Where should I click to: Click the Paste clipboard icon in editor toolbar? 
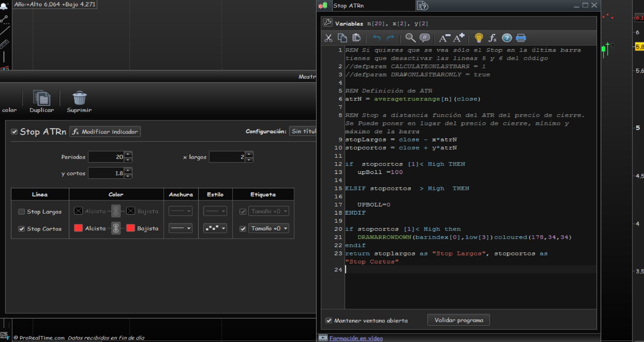pos(356,38)
